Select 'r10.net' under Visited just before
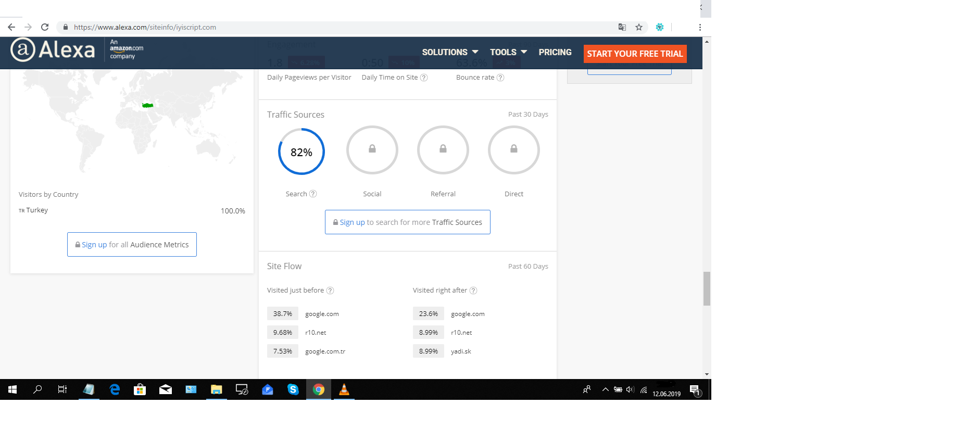Image resolution: width=980 pixels, height=429 pixels. point(316,333)
